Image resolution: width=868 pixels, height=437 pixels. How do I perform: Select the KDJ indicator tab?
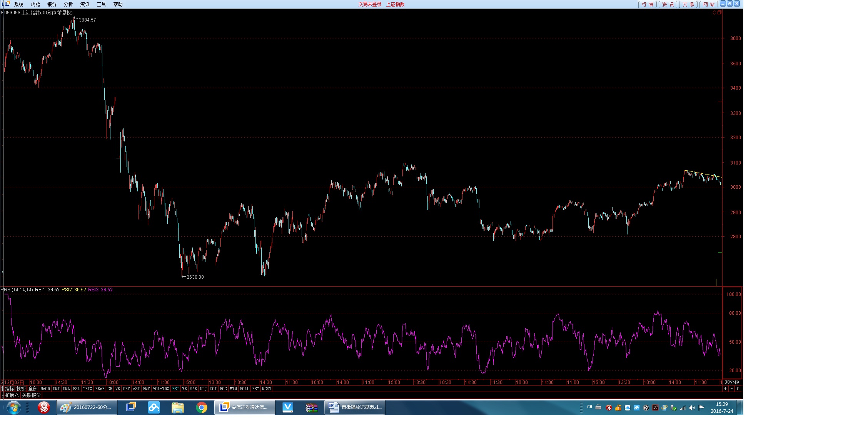(x=203, y=389)
